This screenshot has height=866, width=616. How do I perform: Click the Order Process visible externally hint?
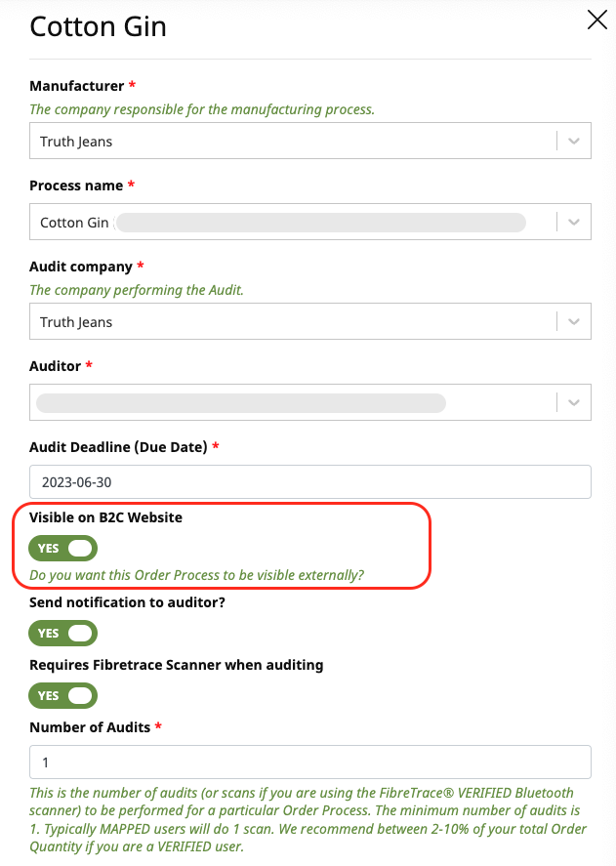click(x=197, y=575)
